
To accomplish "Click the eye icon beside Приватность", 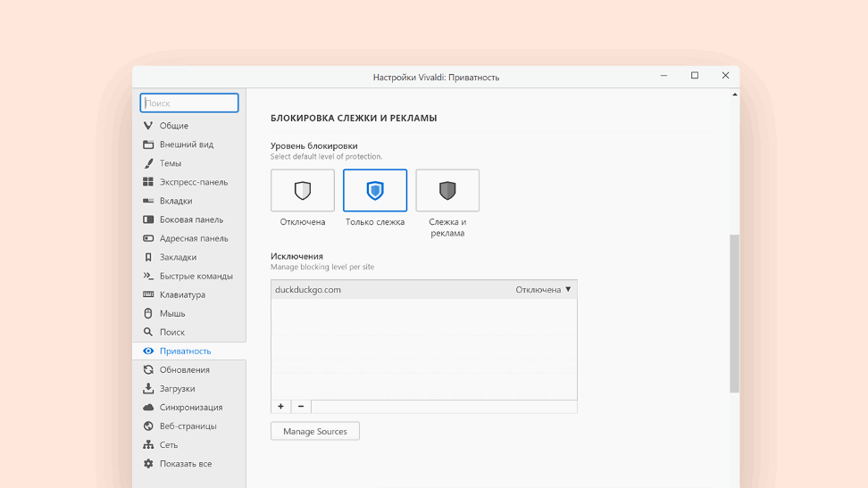I will (x=148, y=351).
